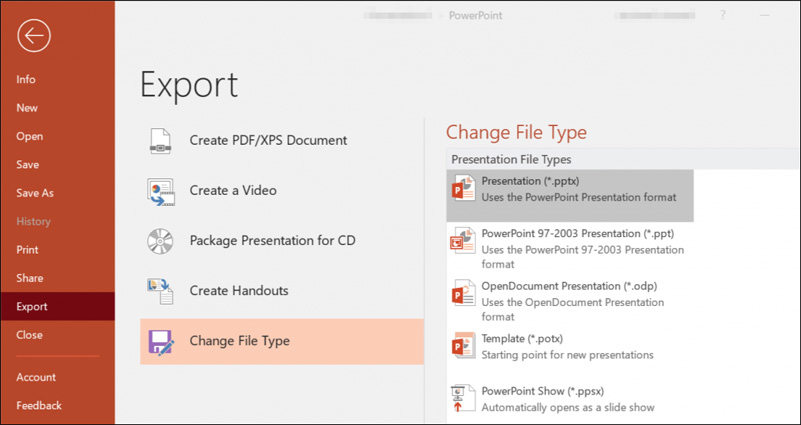Click the Template (*.potx) file icon
Image resolution: width=801 pixels, height=425 pixels.
coord(464,346)
